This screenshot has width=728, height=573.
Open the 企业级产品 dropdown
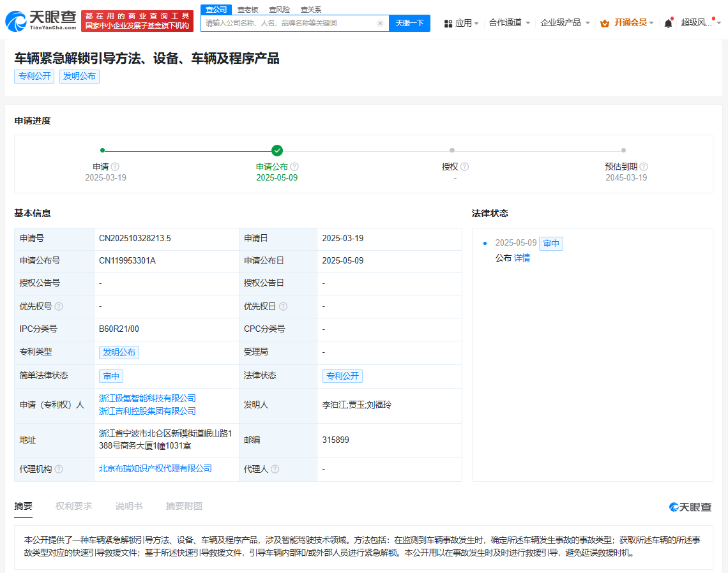point(565,23)
